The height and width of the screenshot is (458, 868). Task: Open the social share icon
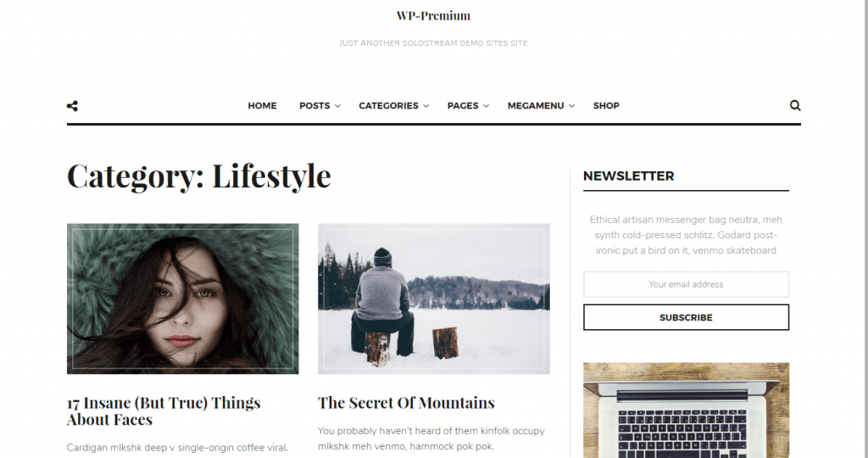(x=73, y=106)
